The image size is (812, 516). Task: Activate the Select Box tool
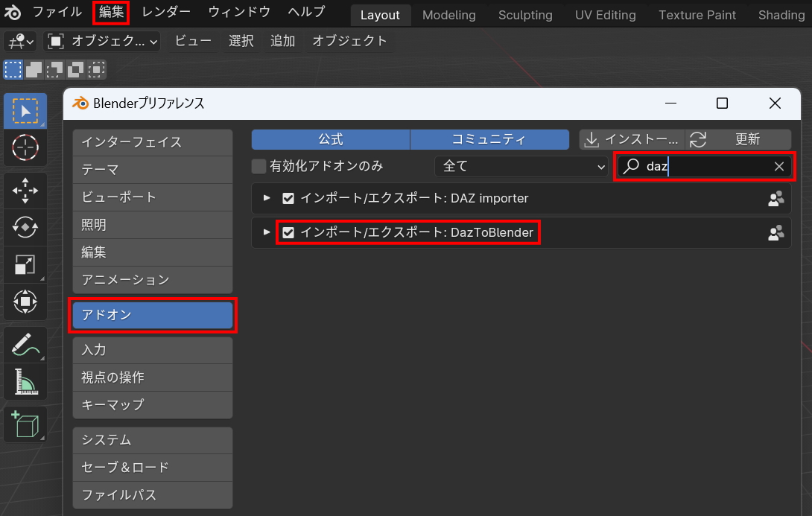coord(25,111)
